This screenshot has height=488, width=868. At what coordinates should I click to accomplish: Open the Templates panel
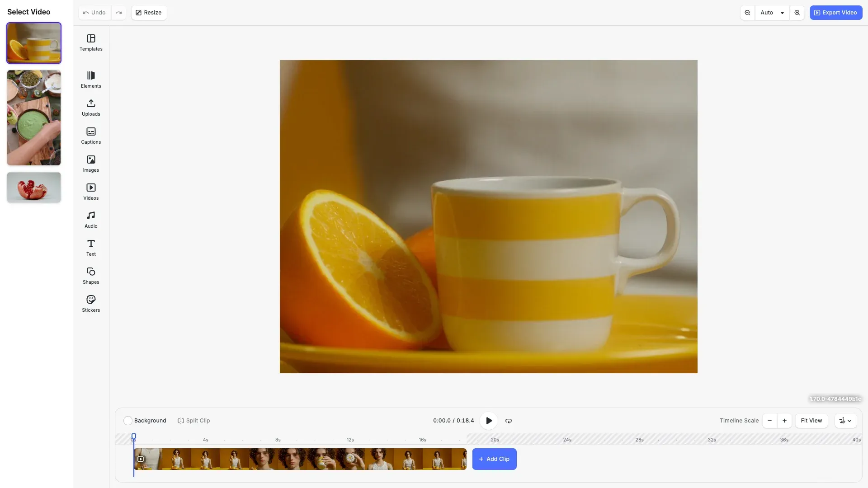tap(91, 42)
